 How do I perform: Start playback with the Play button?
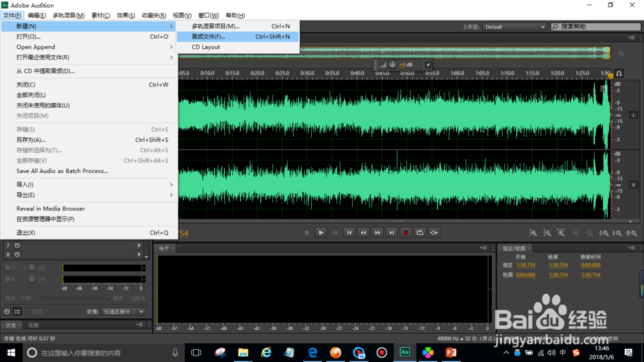coord(321,233)
